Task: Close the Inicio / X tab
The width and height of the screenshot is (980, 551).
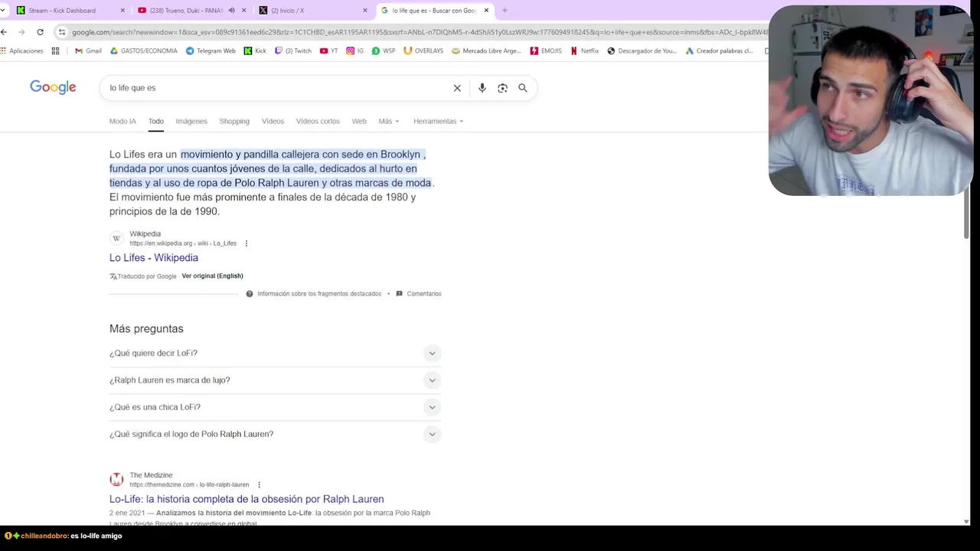Action: click(x=365, y=11)
